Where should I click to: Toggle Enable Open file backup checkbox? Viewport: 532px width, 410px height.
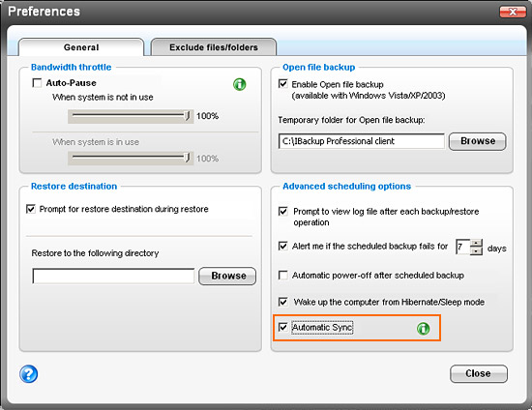tap(283, 84)
